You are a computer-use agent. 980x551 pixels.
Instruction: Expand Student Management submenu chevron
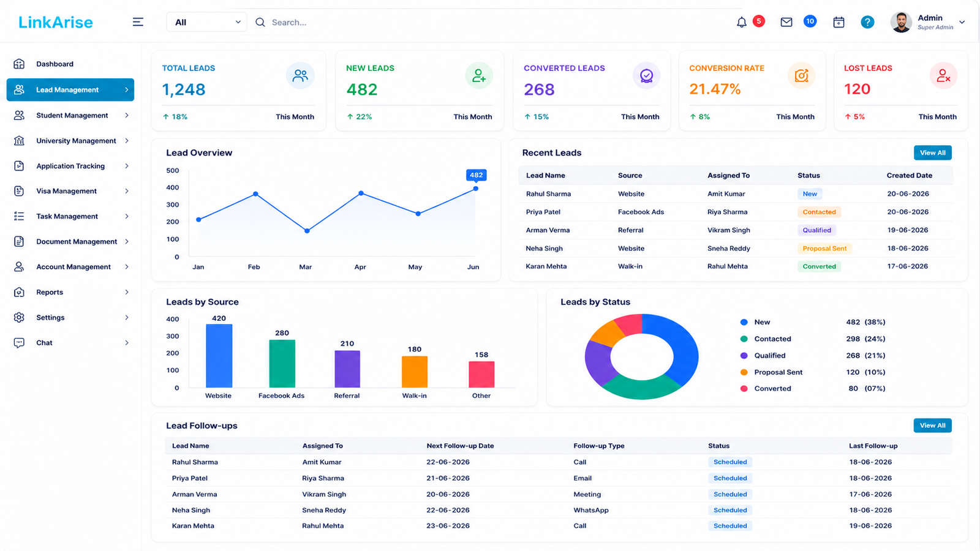pyautogui.click(x=127, y=115)
